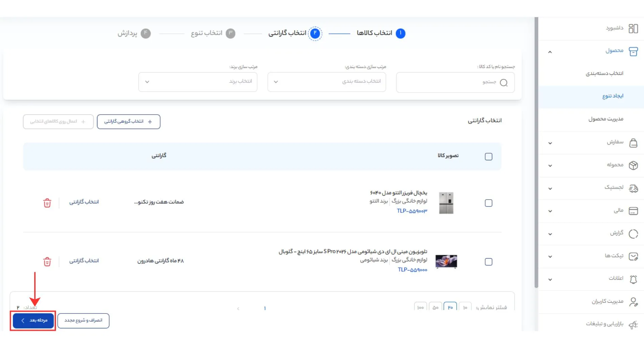Click step 1 circle انتخاب کالاها
The image size is (644, 345).
[400, 33]
